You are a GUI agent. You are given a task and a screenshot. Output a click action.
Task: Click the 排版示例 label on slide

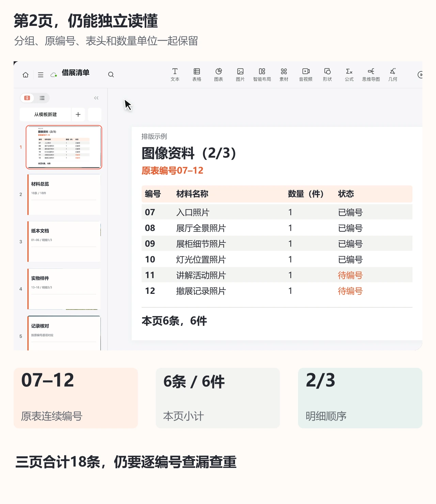[154, 137]
